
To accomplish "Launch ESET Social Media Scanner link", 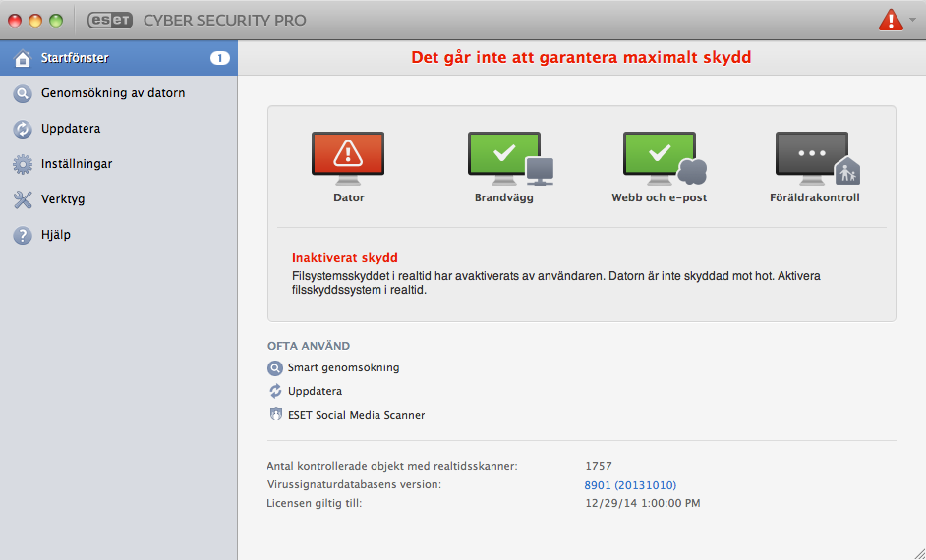I will point(356,415).
